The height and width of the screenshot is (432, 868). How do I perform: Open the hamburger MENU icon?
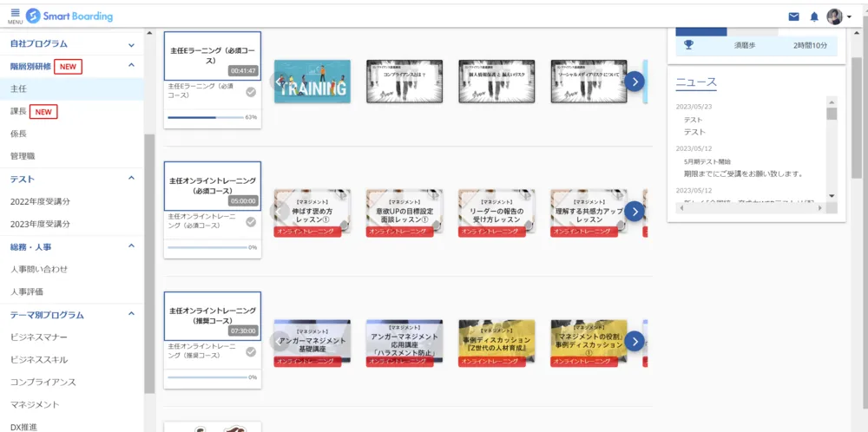[15, 15]
